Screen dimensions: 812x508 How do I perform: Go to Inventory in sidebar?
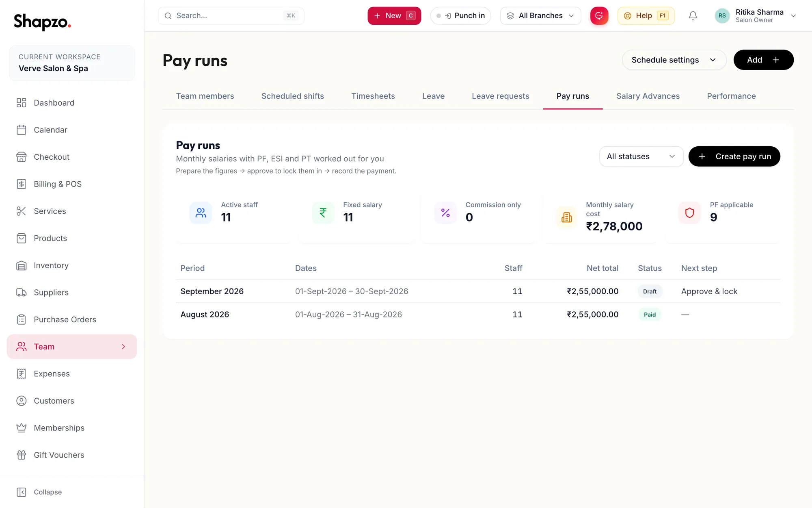(x=72, y=265)
